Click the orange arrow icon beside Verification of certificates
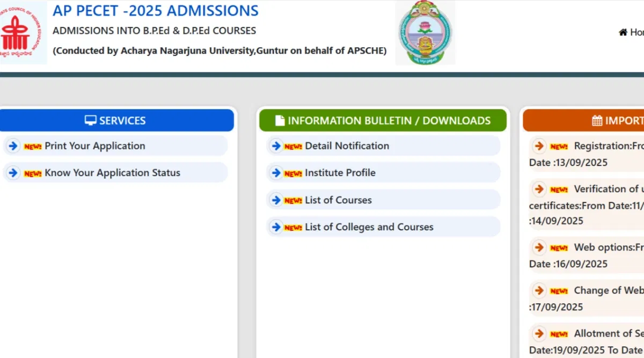 [539, 189]
